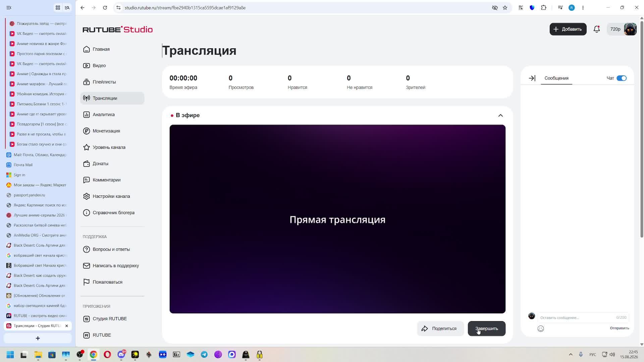The height and width of the screenshot is (362, 644).
Task: Switch to Почта Mail tab
Action: [38, 165]
